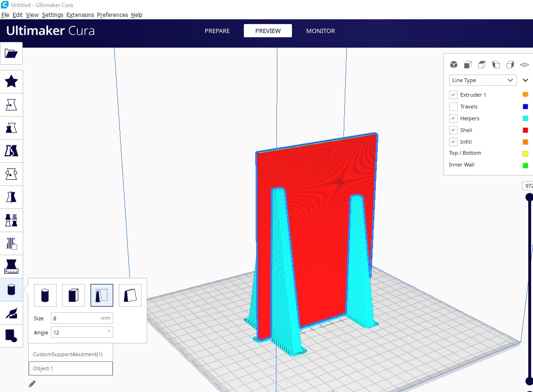Select Object 1 in object list
533x392 pixels.
point(71,368)
